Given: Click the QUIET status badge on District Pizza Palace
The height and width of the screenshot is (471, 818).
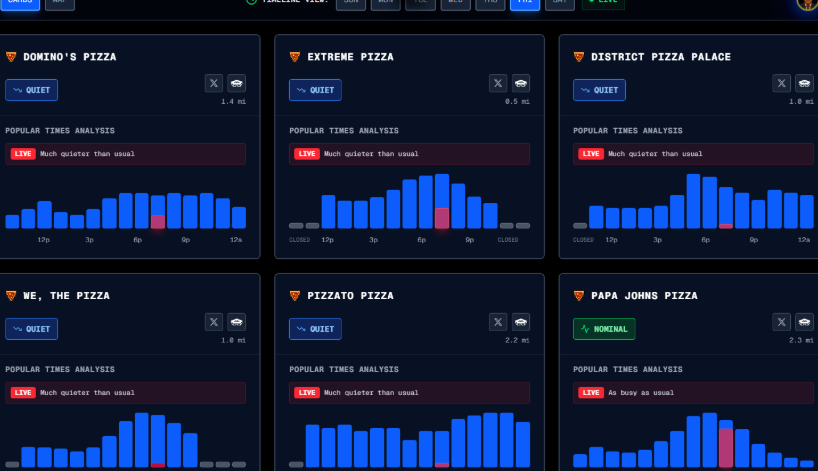Looking at the screenshot, I should click(599, 90).
